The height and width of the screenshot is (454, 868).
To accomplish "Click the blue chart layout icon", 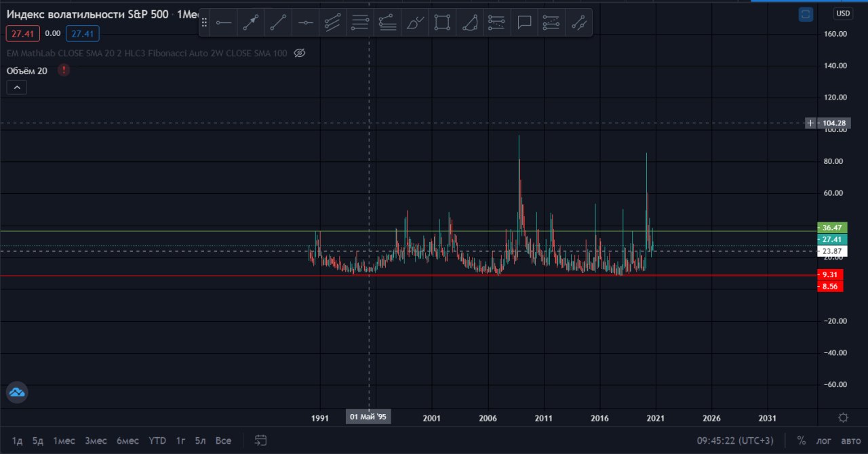I will [806, 14].
